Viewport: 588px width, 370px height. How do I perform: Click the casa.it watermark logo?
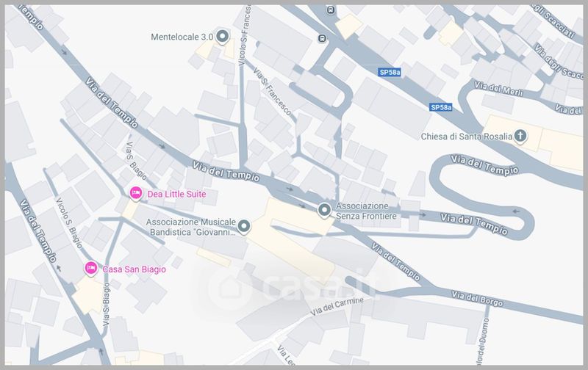pyautogui.click(x=293, y=286)
